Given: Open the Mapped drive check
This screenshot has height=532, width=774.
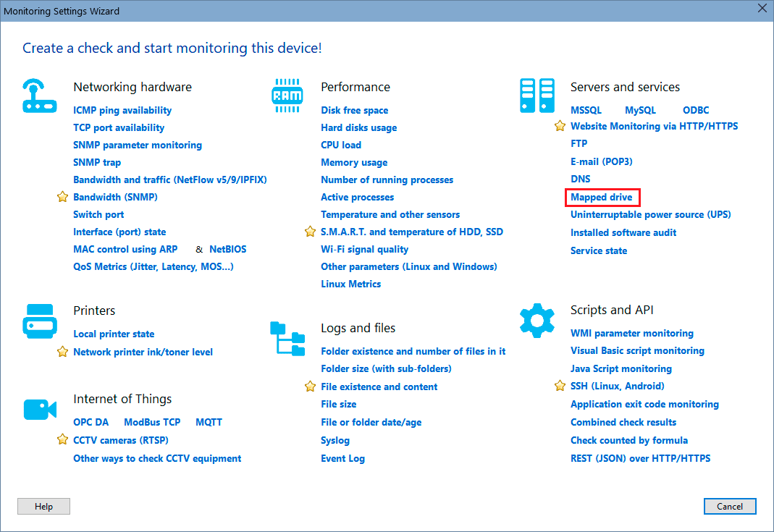Looking at the screenshot, I should tap(602, 196).
